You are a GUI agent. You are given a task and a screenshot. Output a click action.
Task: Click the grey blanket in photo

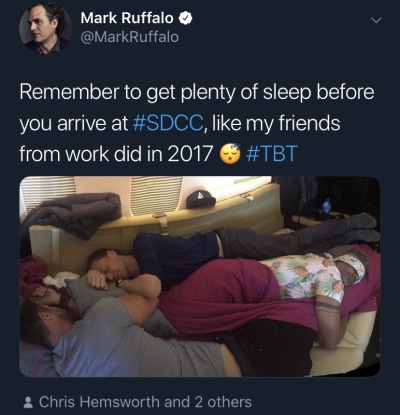pyautogui.click(x=72, y=213)
